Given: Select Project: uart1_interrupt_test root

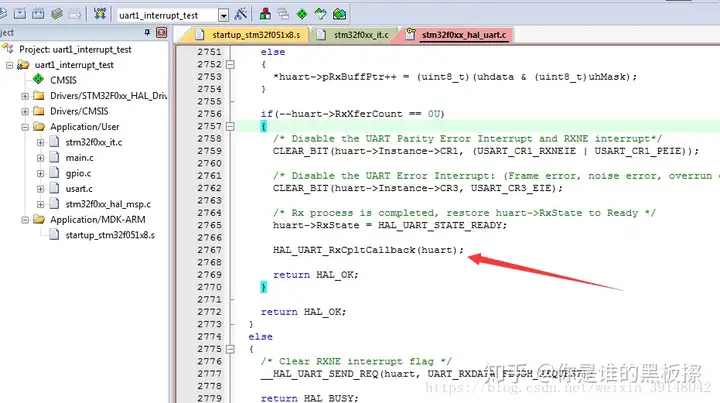Looking at the screenshot, I should tap(75, 49).
